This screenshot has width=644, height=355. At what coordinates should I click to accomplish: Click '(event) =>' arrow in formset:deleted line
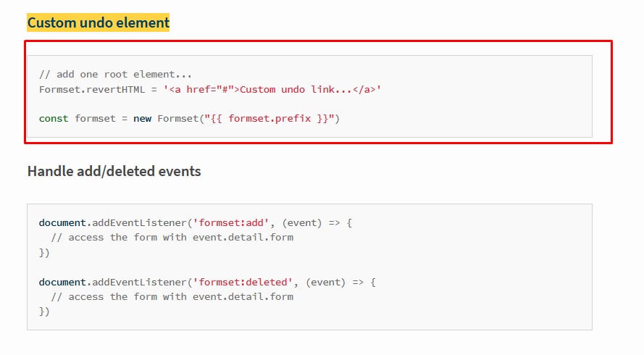(x=335, y=283)
